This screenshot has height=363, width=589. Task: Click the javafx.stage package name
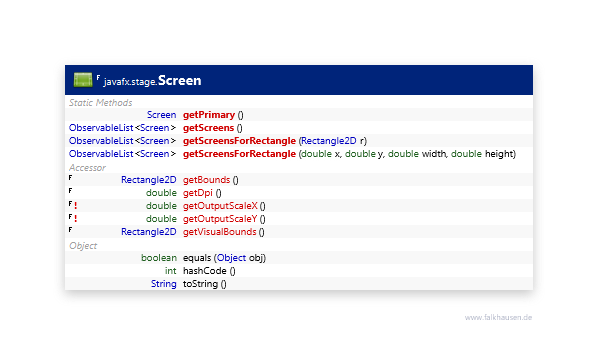pyautogui.click(x=130, y=82)
